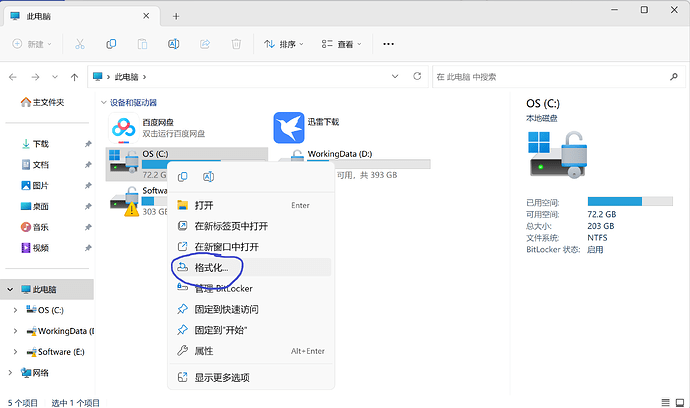Click the Rename icon in toolbar
The height and width of the screenshot is (408, 690).
(173, 44)
